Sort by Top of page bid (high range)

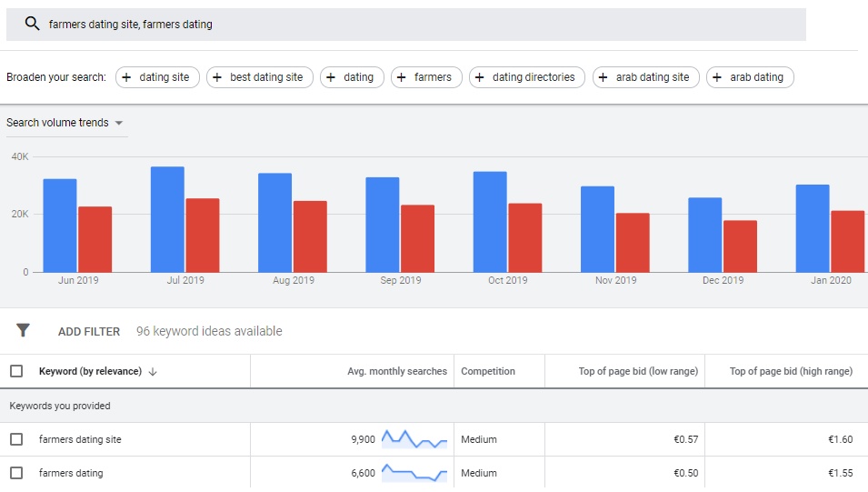click(x=791, y=371)
